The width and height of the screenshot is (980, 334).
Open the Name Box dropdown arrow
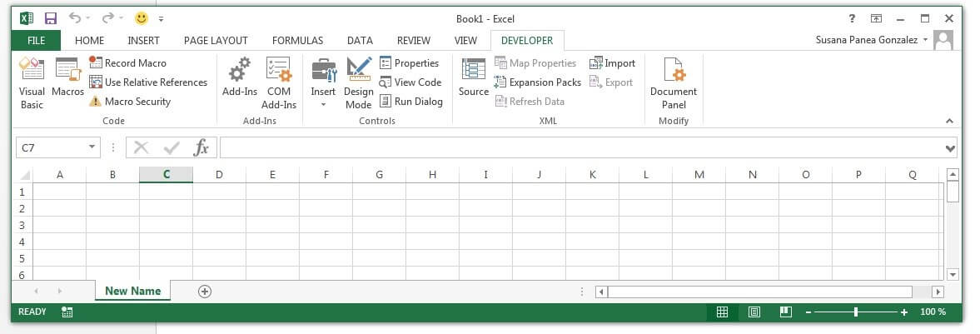[x=92, y=147]
